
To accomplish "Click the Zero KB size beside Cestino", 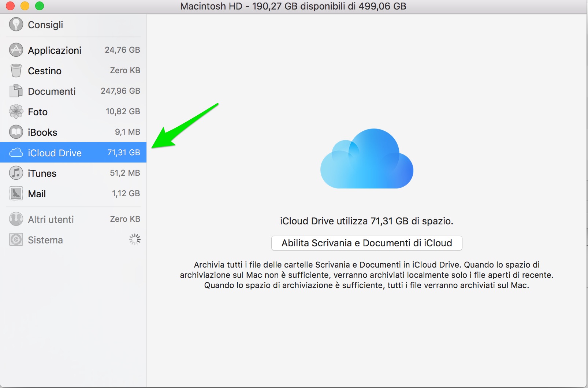I will [x=125, y=70].
